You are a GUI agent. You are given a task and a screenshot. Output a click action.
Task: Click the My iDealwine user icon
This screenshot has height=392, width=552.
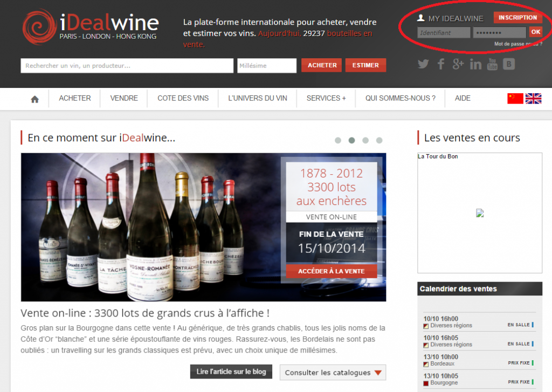pyautogui.click(x=420, y=18)
